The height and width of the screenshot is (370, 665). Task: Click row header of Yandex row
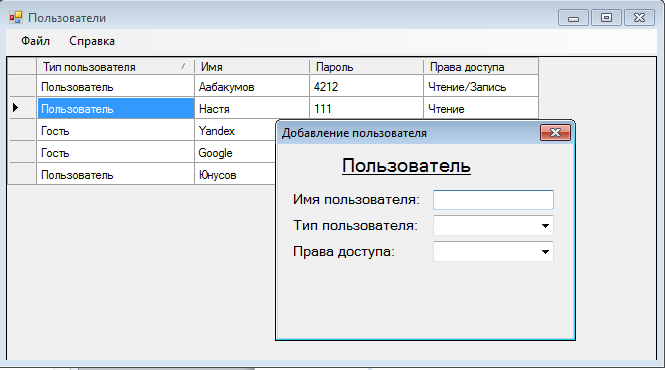click(x=22, y=131)
